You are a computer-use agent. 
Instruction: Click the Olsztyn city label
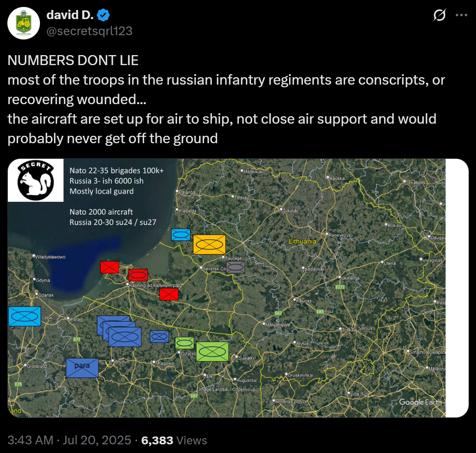coord(122,362)
